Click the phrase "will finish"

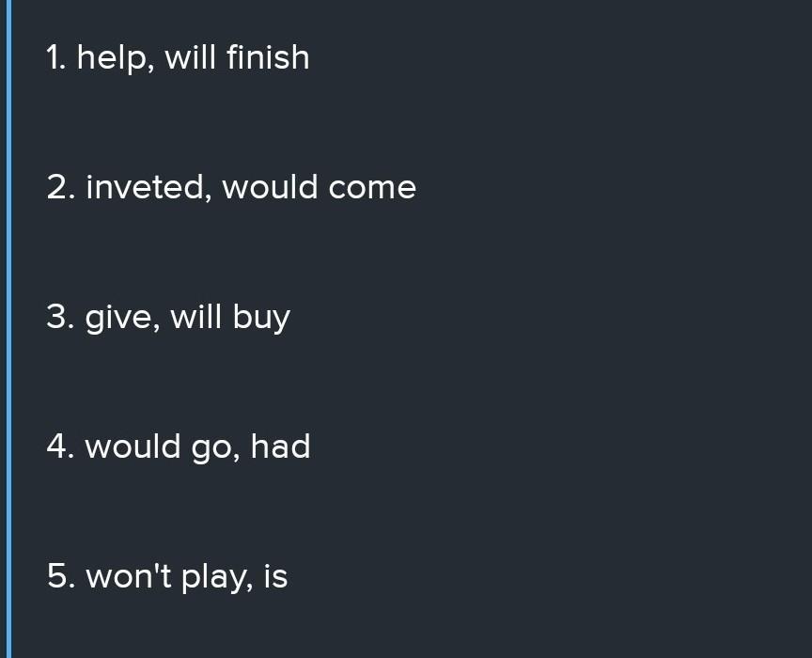tap(237, 57)
